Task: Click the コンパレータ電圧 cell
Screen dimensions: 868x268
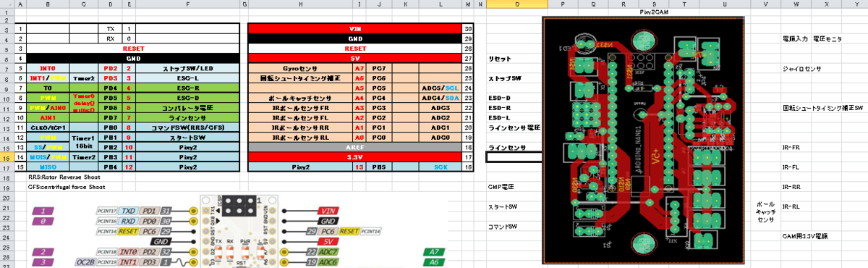Action: (x=187, y=107)
